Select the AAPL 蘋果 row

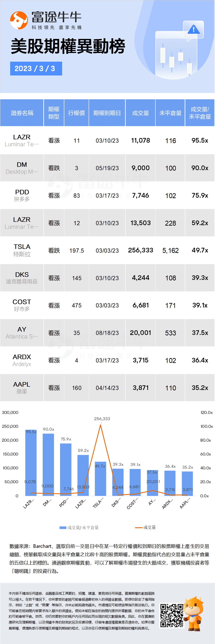point(107,388)
